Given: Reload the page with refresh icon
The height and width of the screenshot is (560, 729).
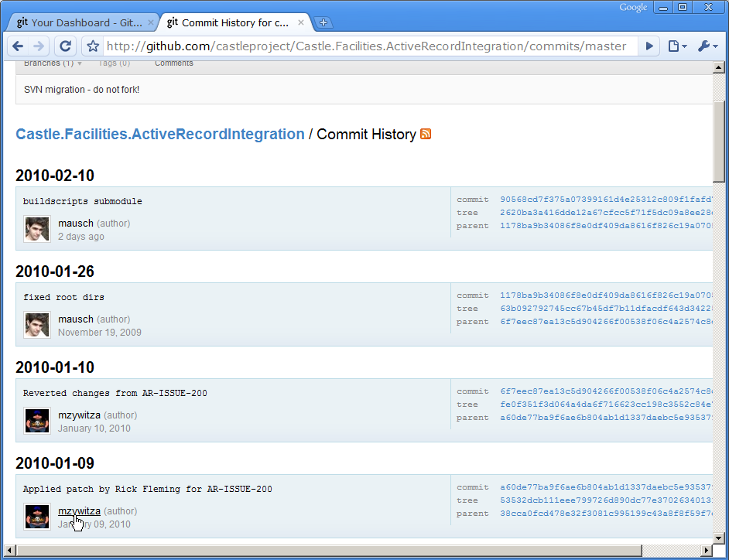Looking at the screenshot, I should pos(66,46).
